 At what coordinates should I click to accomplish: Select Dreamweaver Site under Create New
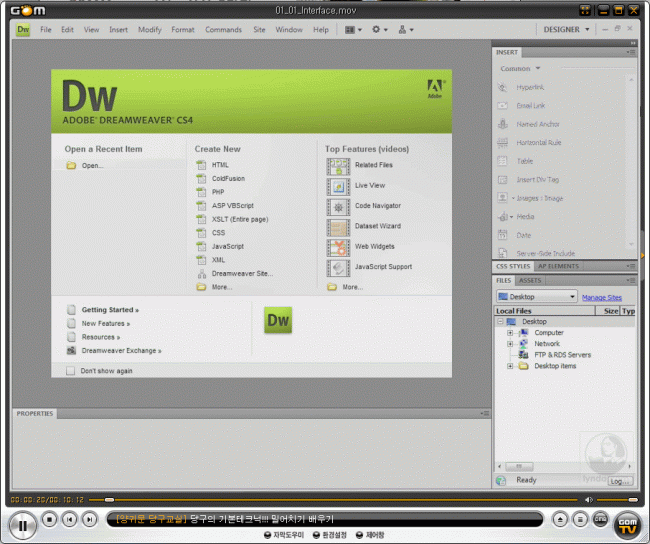241,273
